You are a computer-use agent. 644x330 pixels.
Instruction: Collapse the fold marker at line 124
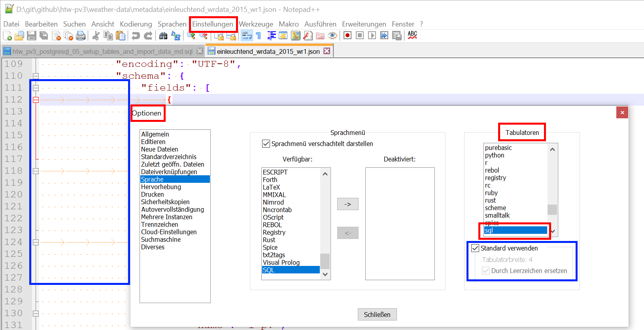(x=36, y=242)
